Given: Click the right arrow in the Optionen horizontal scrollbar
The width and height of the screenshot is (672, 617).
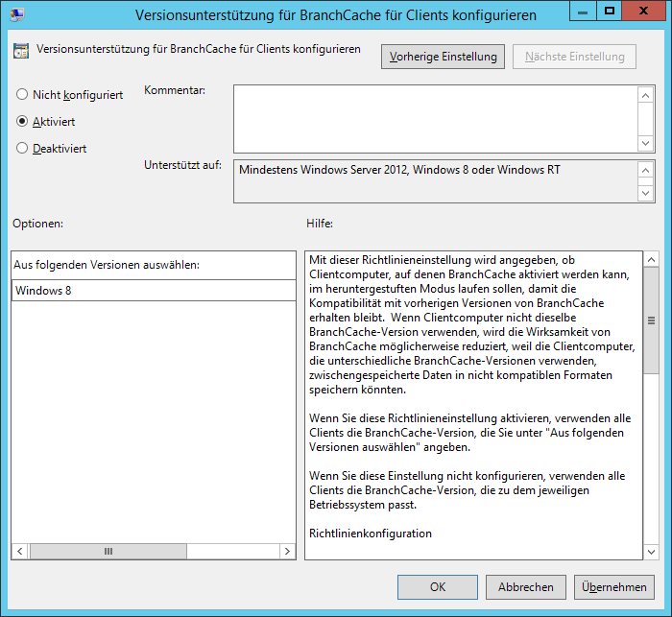Looking at the screenshot, I should [x=287, y=551].
